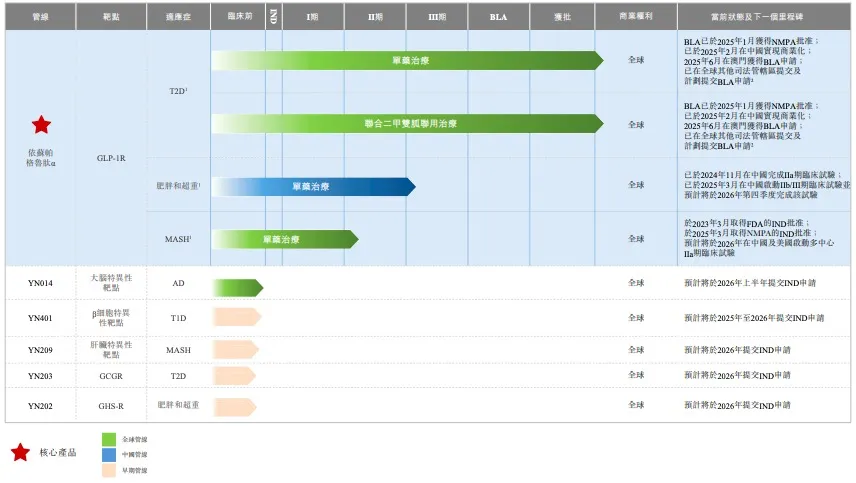This screenshot has width=856, height=483.
Task: Click the green arrow in YN014 row
Action: click(x=237, y=288)
